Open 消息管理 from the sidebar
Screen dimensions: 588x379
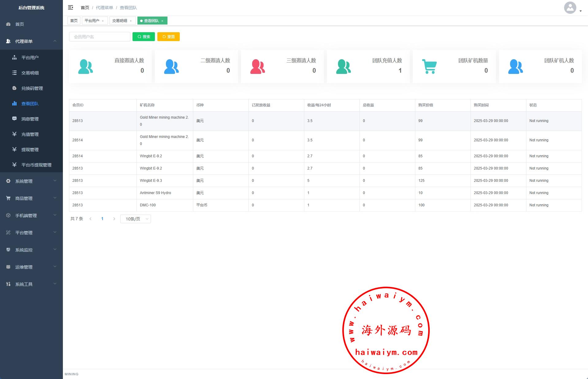[x=30, y=119]
